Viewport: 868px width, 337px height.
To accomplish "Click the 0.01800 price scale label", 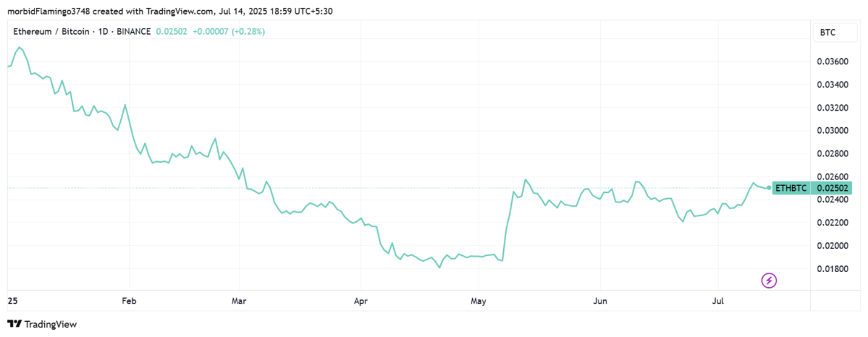I will coord(832,269).
